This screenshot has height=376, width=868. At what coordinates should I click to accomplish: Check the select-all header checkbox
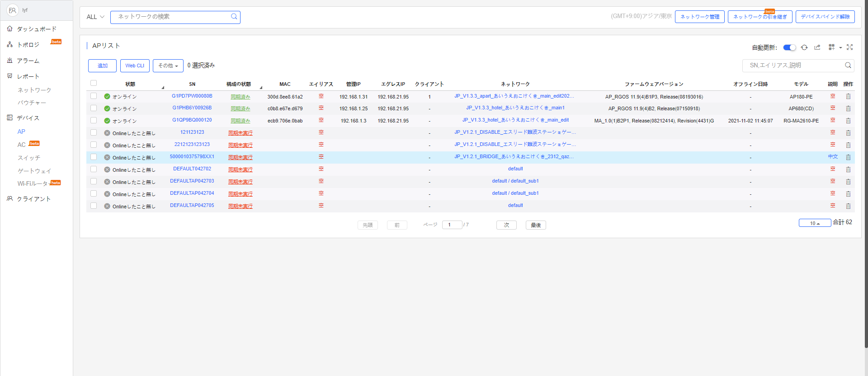[x=94, y=83]
